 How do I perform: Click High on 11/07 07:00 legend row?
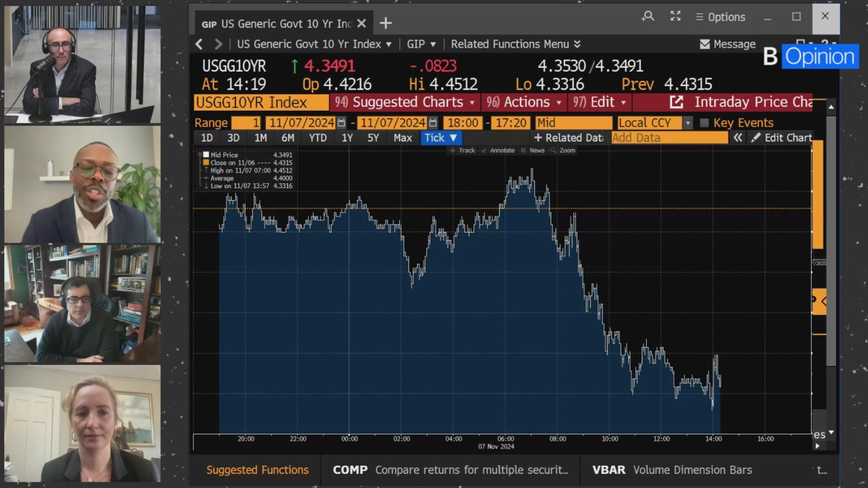coord(248,170)
